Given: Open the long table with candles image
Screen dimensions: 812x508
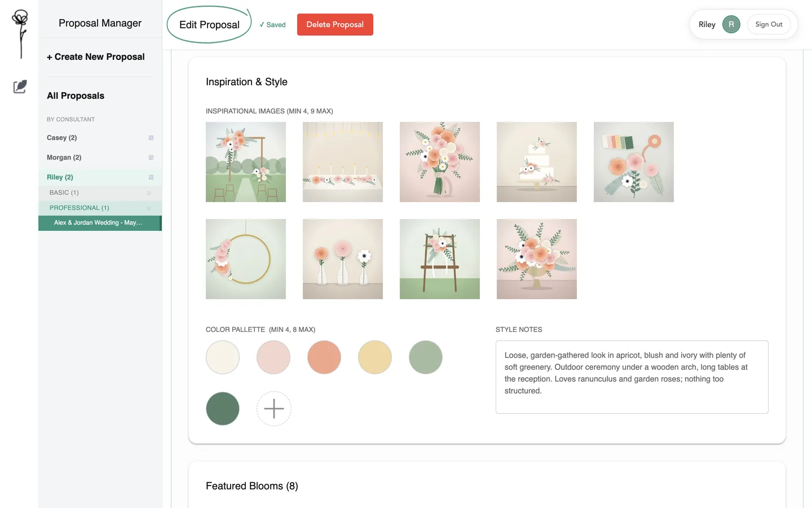Looking at the screenshot, I should pyautogui.click(x=343, y=162).
